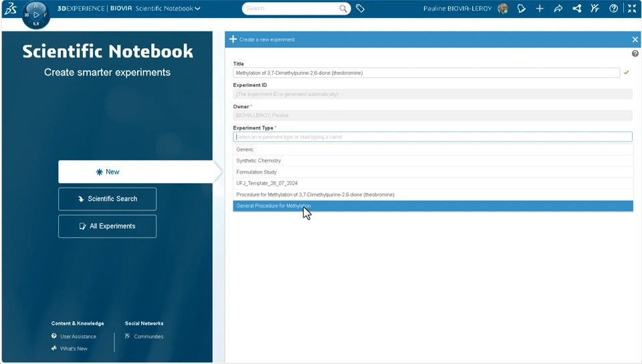Viewport: 642px width, 364px height.
Task: Open What's New link
Action: coord(70,349)
